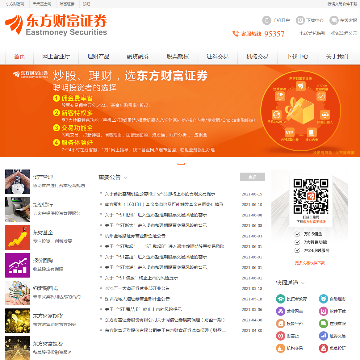
Task: Click the 炒股、理财 banner headline
Action: click(131, 76)
